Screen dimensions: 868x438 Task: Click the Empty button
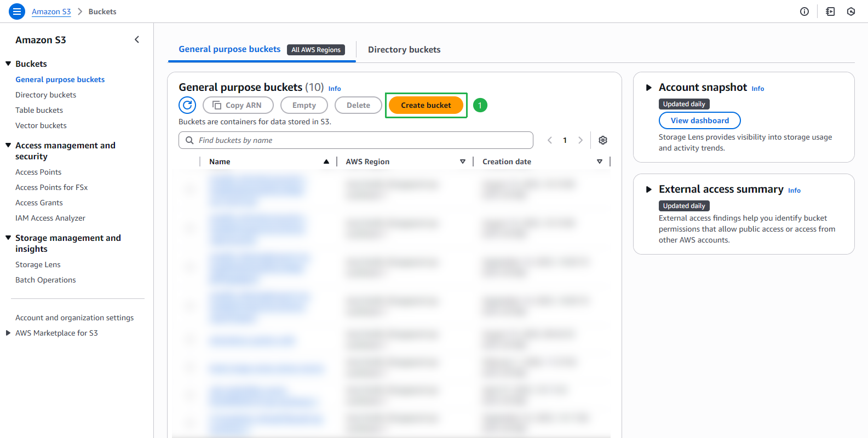pos(304,105)
